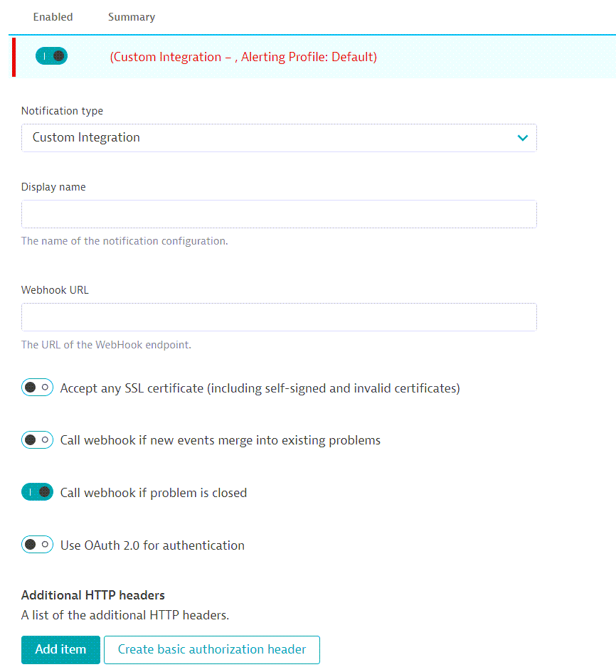Click the red accent bar beside the header
The height and width of the screenshot is (672, 616).
pos(12,55)
